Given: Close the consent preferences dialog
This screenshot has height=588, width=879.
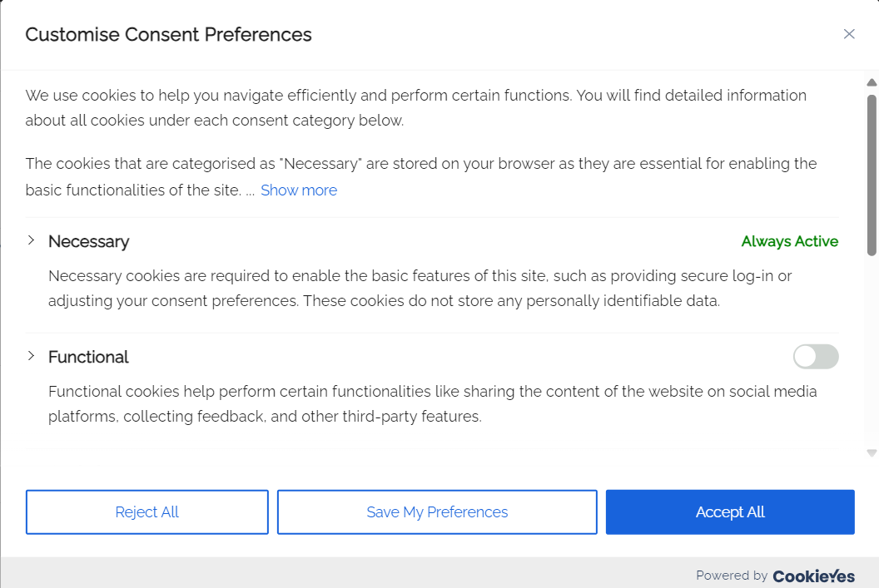Looking at the screenshot, I should (849, 34).
